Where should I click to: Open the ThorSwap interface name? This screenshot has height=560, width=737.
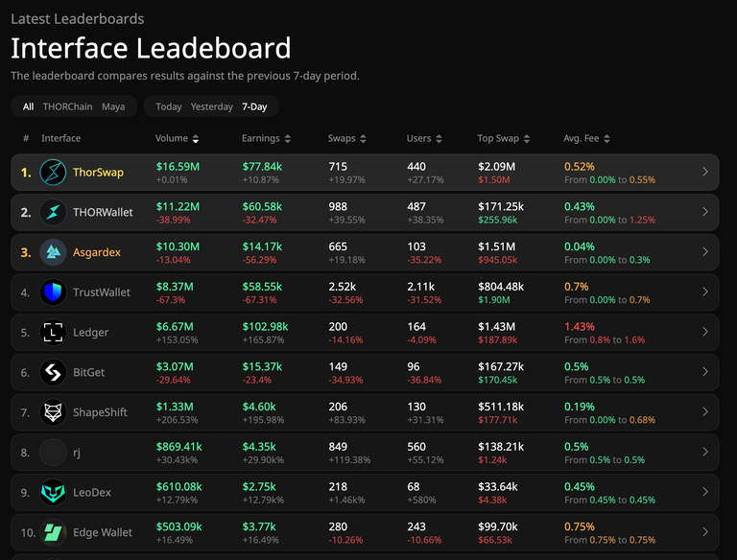[x=98, y=173]
